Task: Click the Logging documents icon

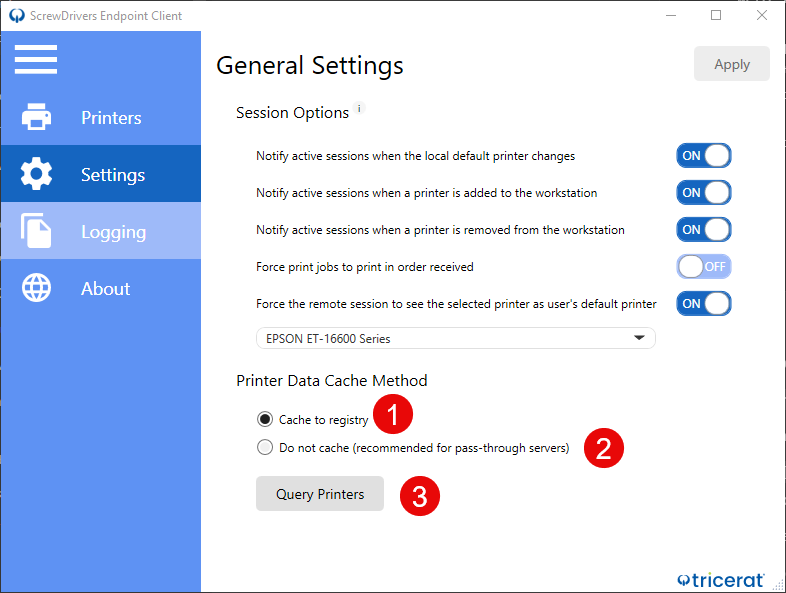Action: click(x=37, y=232)
